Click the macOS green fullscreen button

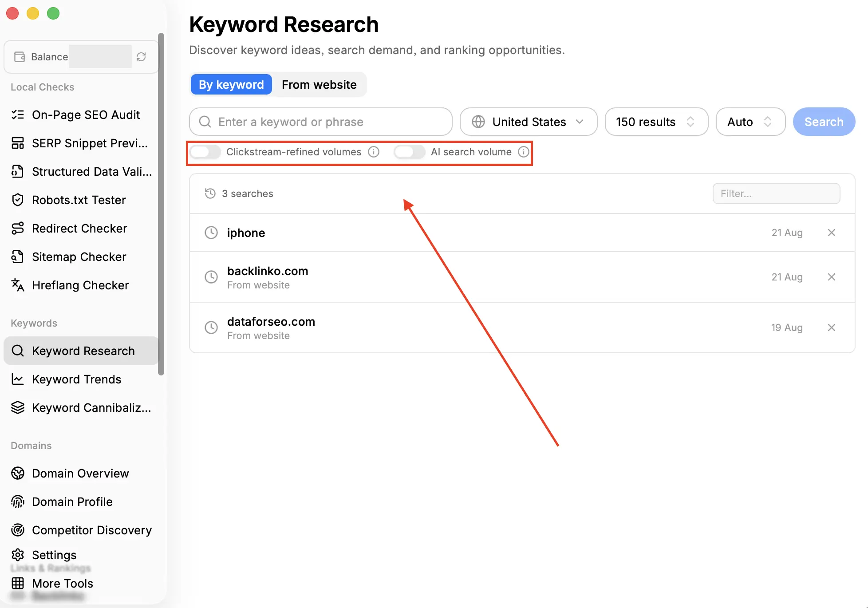53,13
